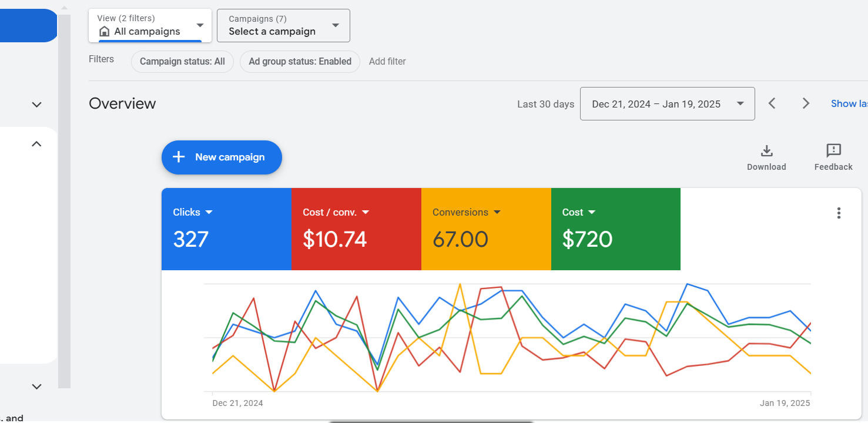Open the Cost metric dropdown
The height and width of the screenshot is (423, 868).
tap(592, 213)
